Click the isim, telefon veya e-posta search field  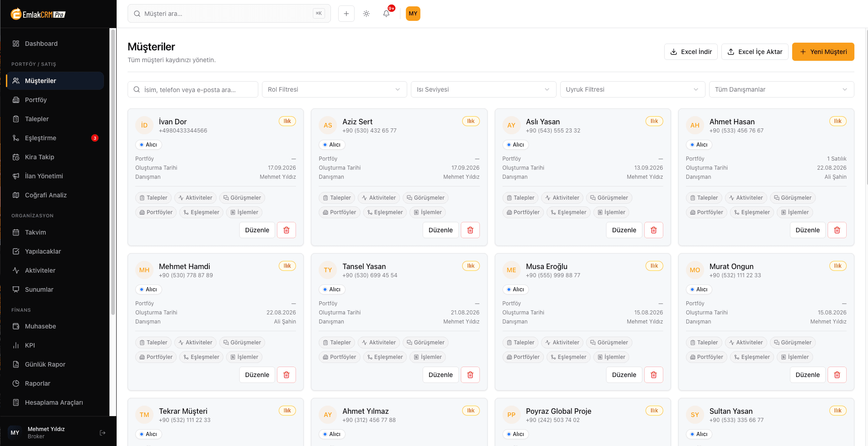pos(193,89)
